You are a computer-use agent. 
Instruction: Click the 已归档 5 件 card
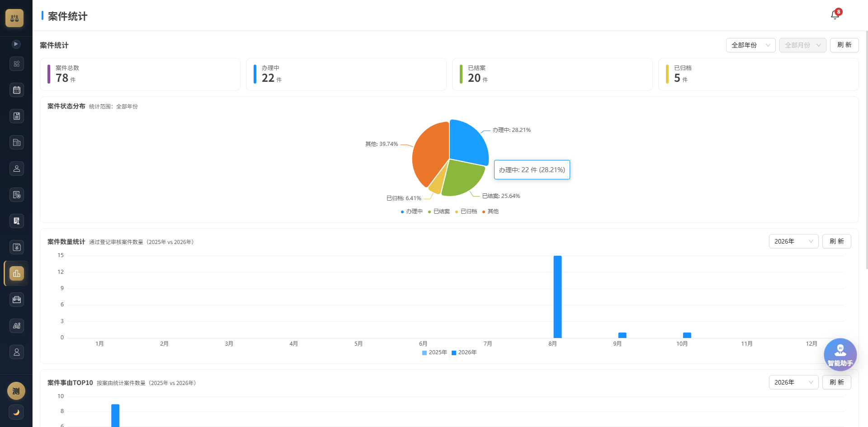[x=758, y=74]
